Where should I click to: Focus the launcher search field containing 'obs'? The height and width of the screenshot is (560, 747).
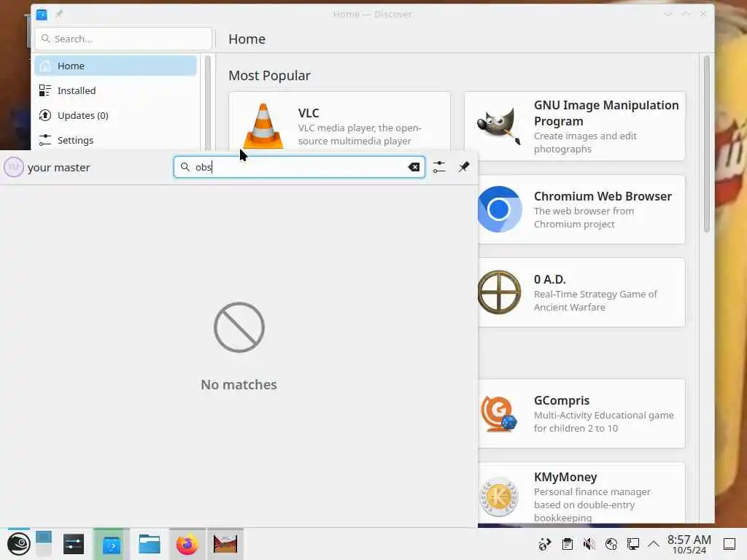point(299,167)
